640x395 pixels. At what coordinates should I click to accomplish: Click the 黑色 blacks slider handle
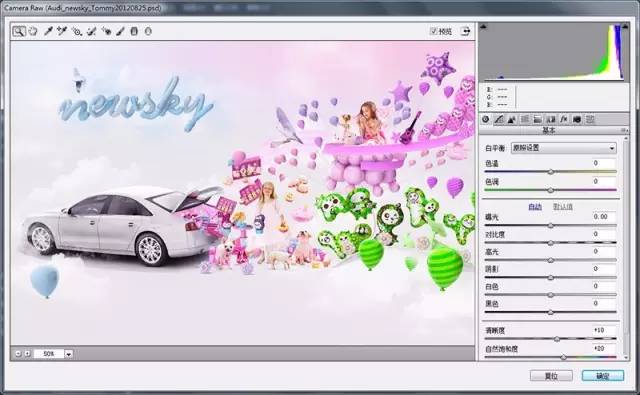coord(551,313)
